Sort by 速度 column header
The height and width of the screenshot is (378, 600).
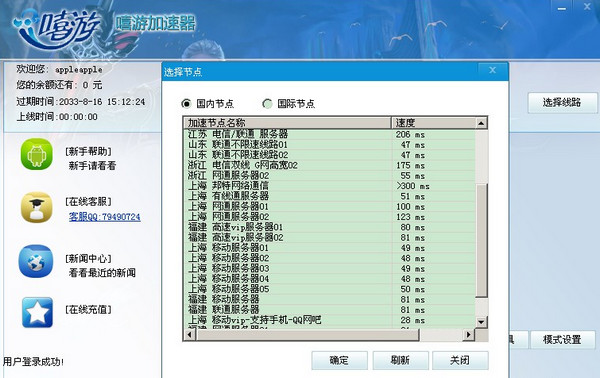pyautogui.click(x=434, y=123)
